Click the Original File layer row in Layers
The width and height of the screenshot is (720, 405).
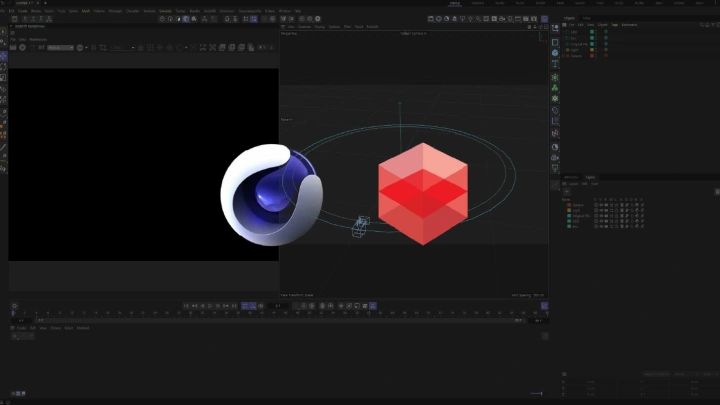click(577, 214)
